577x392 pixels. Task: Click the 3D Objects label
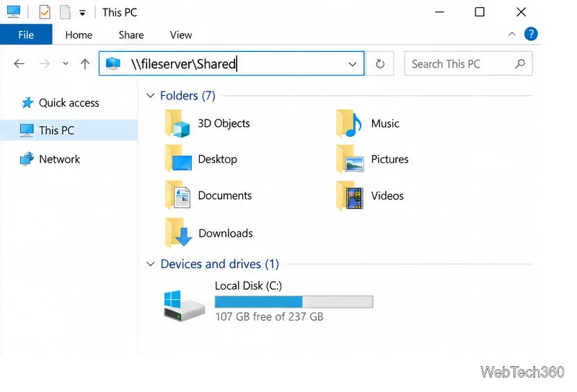coord(224,123)
